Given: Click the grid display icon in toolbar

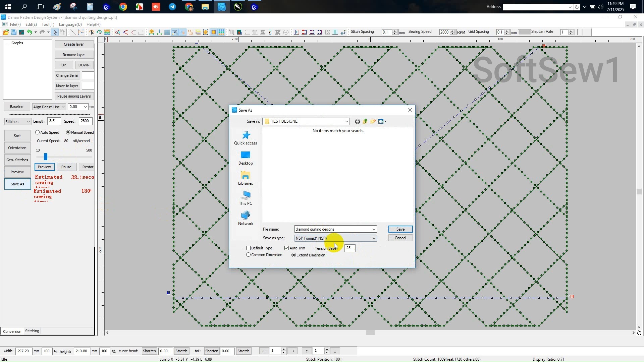Looking at the screenshot, I should coord(167,32).
